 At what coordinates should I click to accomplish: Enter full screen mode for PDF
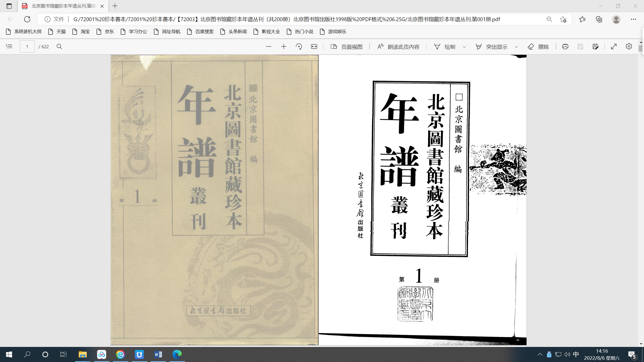(x=614, y=47)
